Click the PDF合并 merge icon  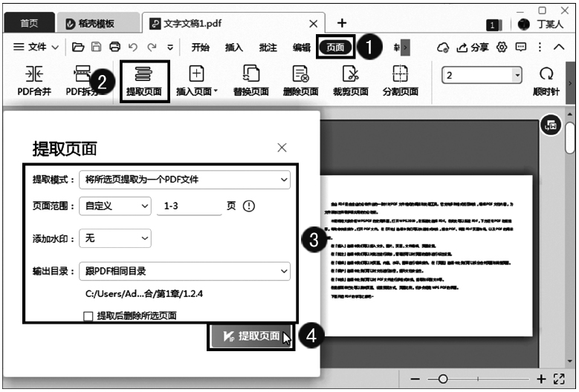coord(34,80)
